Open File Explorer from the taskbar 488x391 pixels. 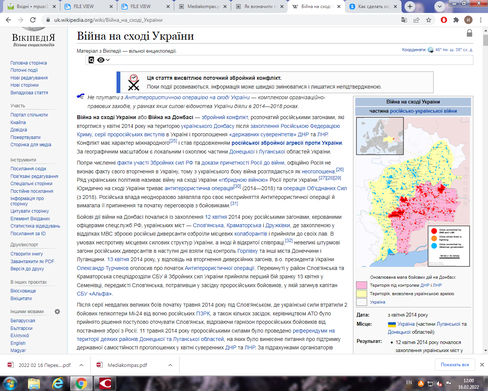coord(34,384)
